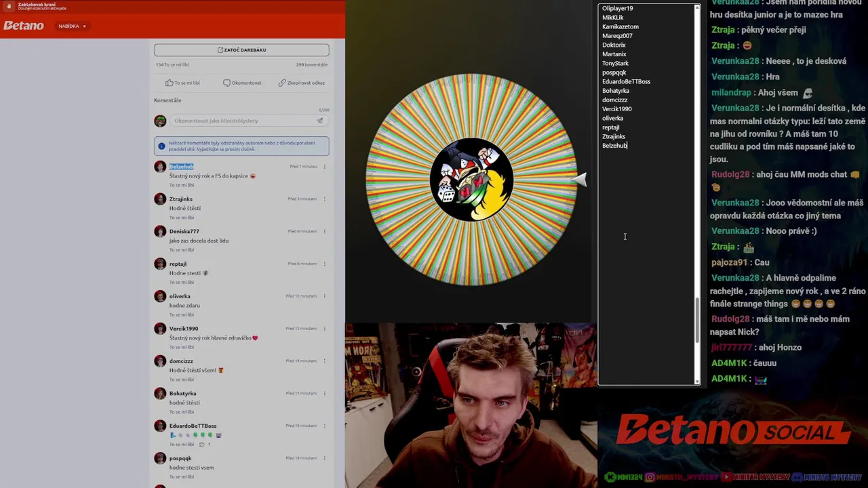Open three-dot menu on domcizzz comment
The height and width of the screenshot is (488, 868).
click(324, 361)
